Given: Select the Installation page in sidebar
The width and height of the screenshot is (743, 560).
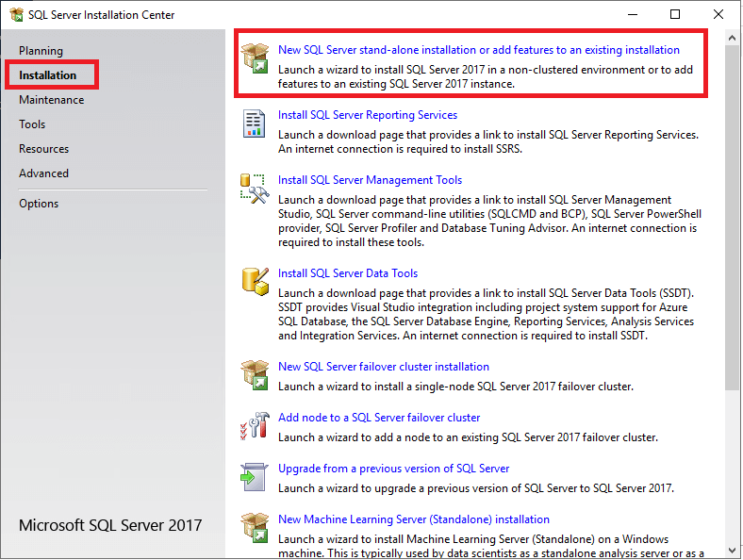Looking at the screenshot, I should pyautogui.click(x=47, y=74).
